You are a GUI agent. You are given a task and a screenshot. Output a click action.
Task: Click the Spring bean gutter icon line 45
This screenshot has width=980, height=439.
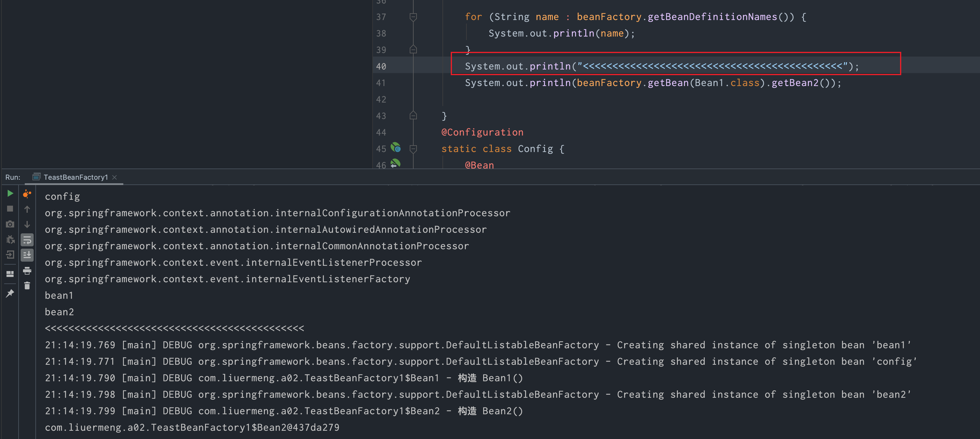[x=396, y=148]
